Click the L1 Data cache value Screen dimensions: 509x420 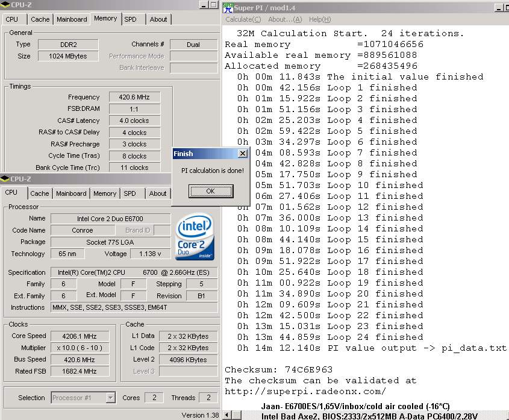[x=189, y=336]
